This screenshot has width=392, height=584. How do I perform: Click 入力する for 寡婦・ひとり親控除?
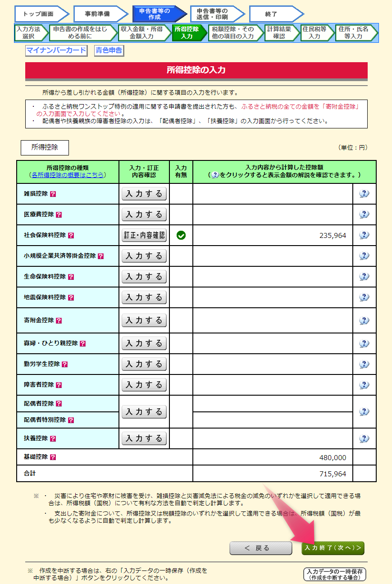point(144,343)
